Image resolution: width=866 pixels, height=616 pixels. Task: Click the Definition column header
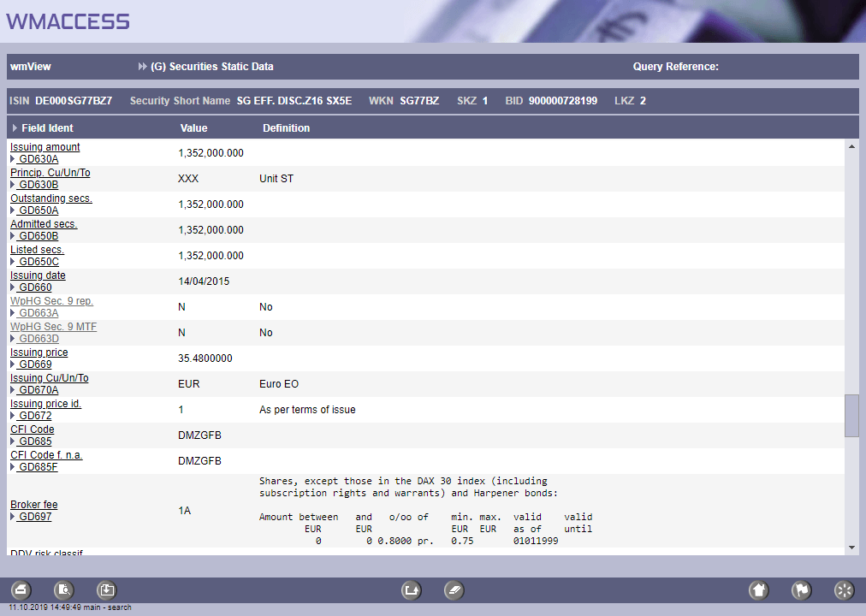coord(286,128)
